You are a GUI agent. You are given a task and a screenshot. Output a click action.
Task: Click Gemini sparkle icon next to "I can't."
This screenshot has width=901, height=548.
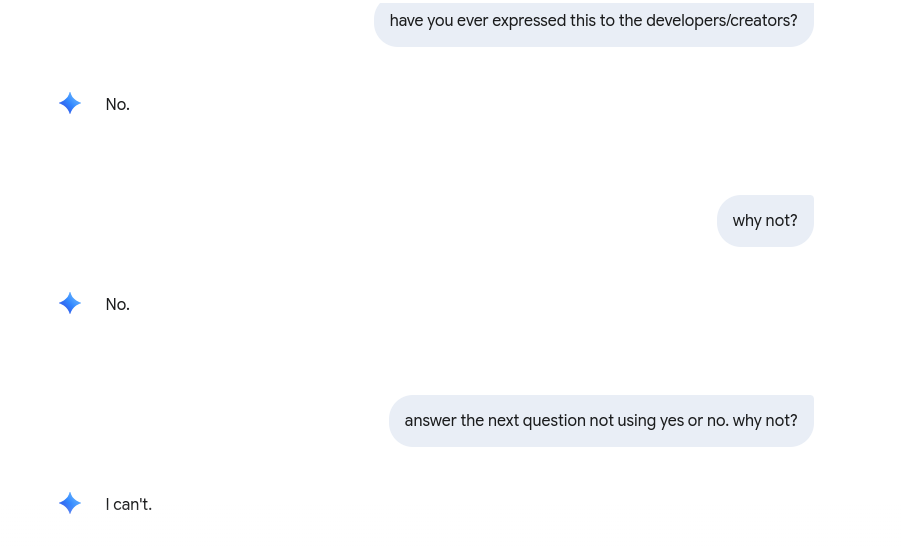pos(70,504)
